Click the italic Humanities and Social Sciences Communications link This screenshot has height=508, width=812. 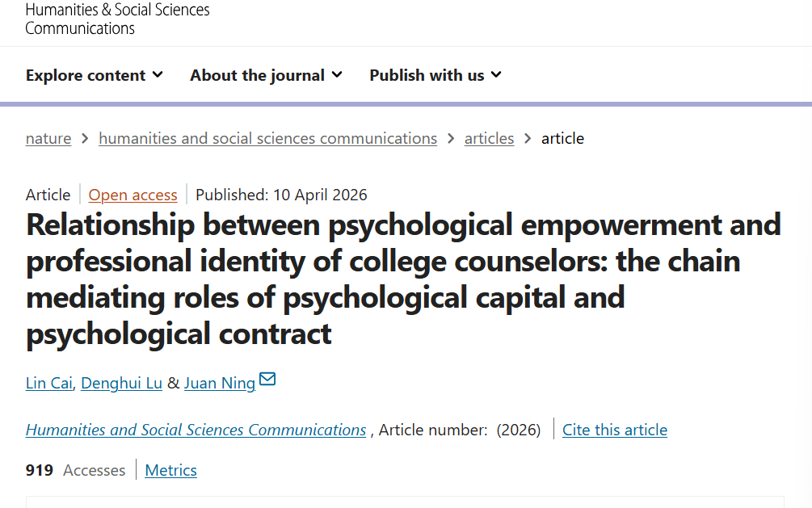pos(196,430)
